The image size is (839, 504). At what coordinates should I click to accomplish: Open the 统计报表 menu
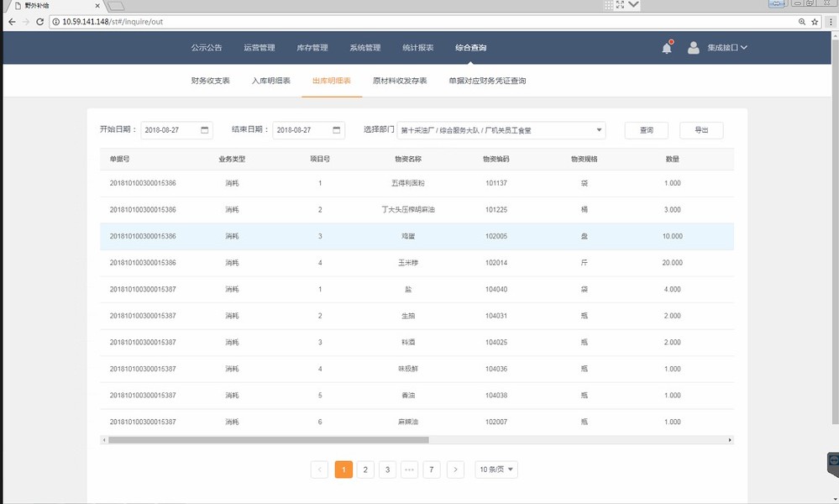point(418,48)
